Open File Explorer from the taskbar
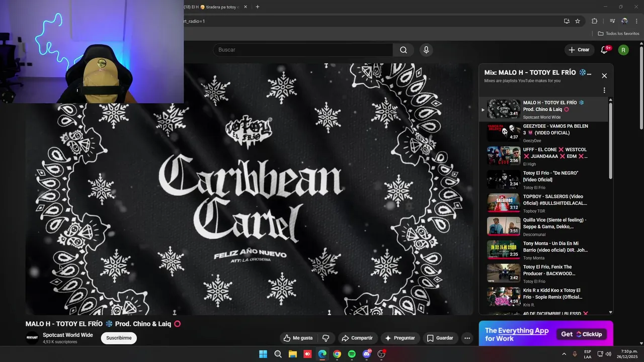 coord(292,354)
